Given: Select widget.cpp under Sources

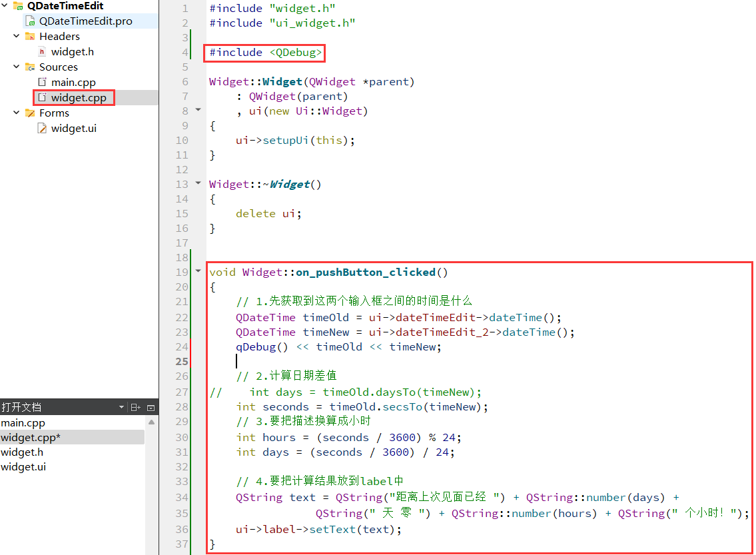Looking at the screenshot, I should [79, 98].
